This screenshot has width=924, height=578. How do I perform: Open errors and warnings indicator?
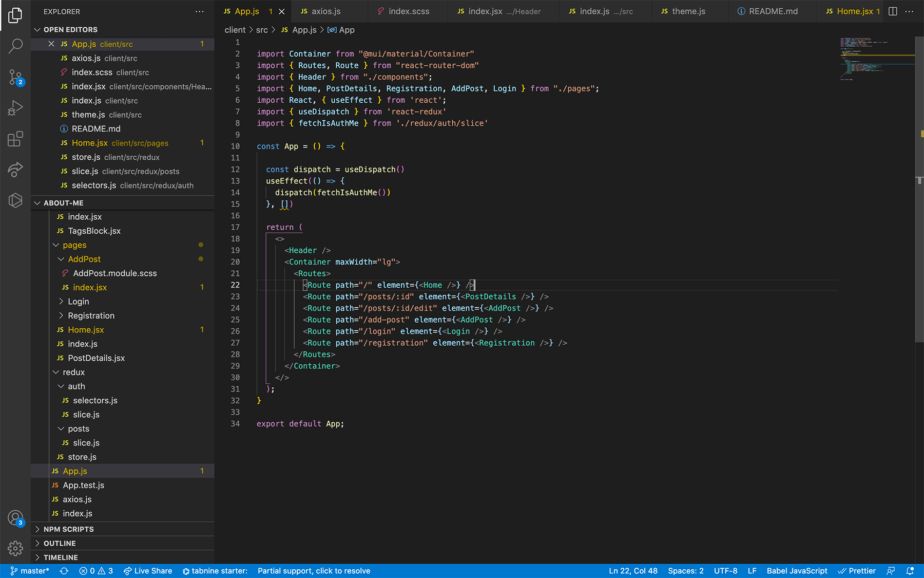pos(96,571)
